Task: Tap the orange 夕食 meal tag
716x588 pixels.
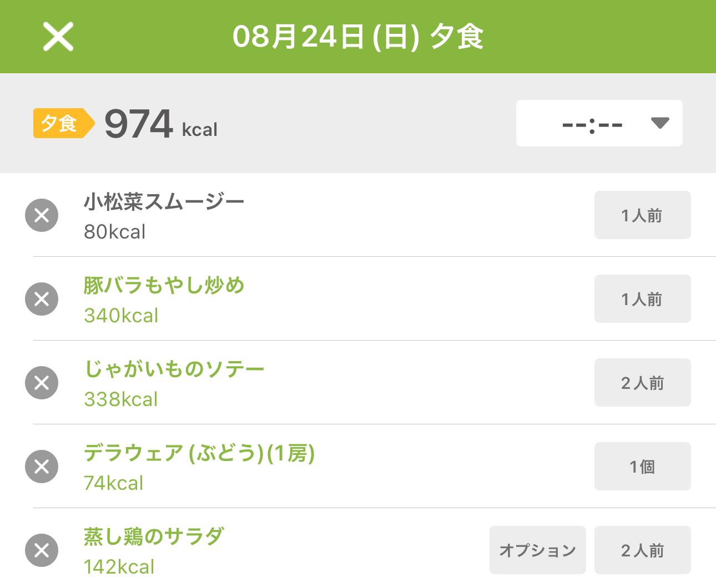Action: coord(64,123)
